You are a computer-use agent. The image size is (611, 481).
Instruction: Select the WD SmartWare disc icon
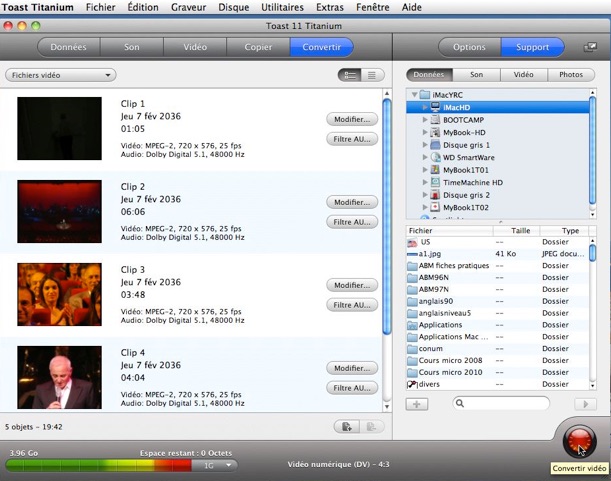[435, 157]
